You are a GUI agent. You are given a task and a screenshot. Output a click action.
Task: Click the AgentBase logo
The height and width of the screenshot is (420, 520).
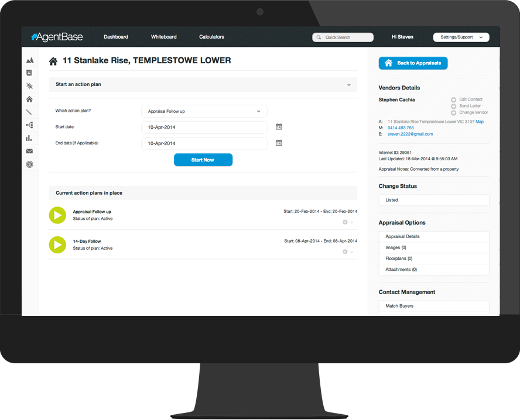pos(57,37)
